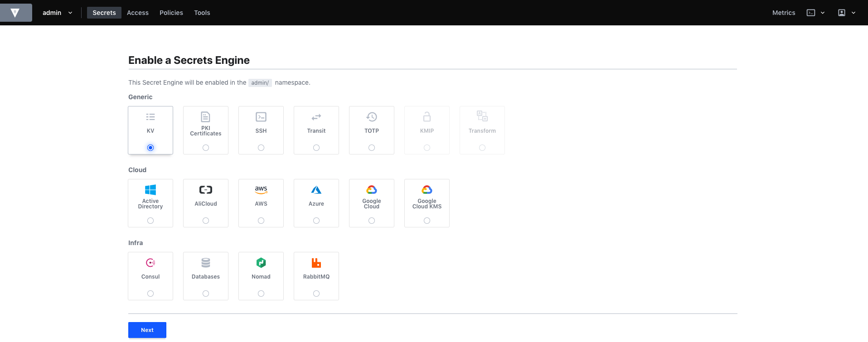Screen dimensions: 868x342
Task: Open the Access tab
Action: [138, 13]
